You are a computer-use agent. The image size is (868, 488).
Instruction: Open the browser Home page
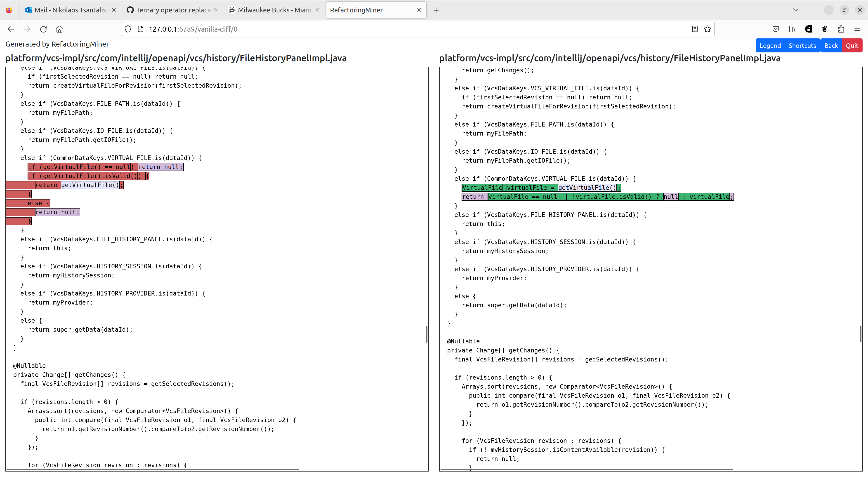(60, 29)
